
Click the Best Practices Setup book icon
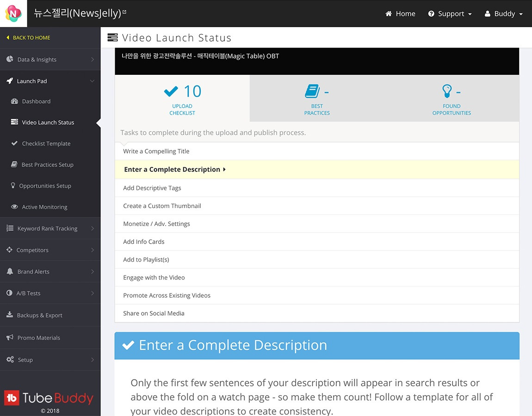click(14, 164)
